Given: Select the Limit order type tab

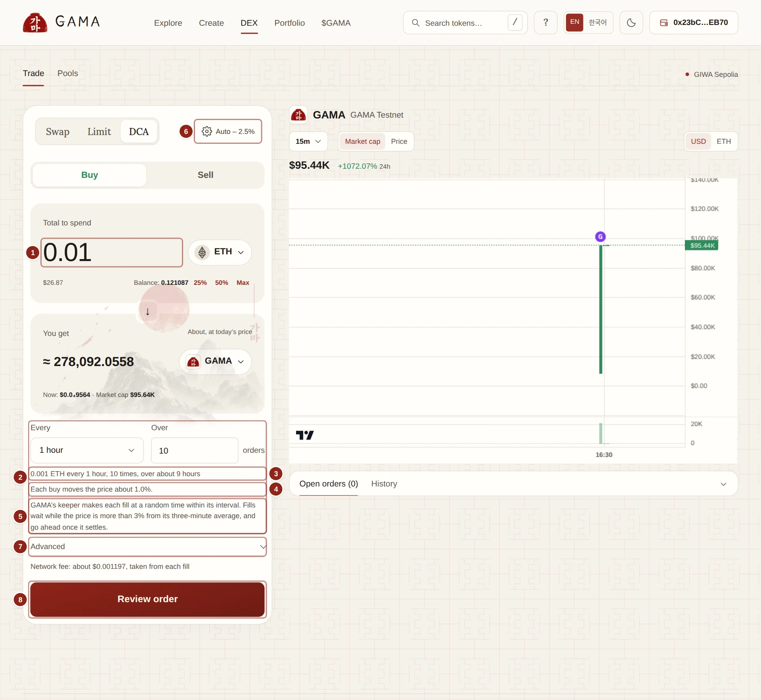Looking at the screenshot, I should (x=99, y=132).
